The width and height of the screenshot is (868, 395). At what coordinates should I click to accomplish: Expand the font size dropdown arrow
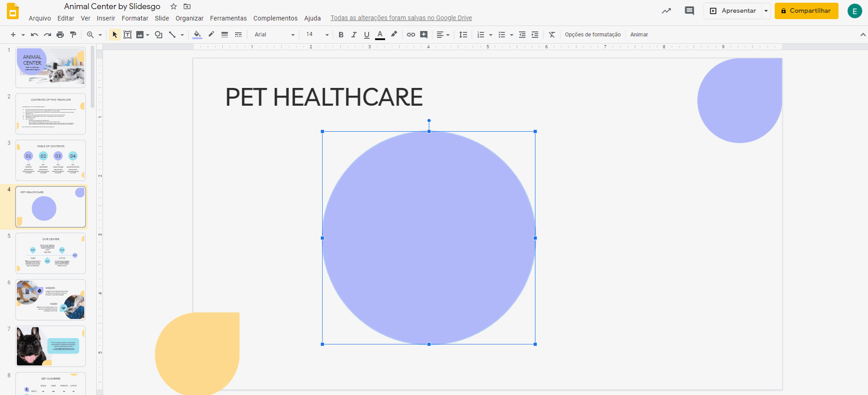(x=327, y=35)
